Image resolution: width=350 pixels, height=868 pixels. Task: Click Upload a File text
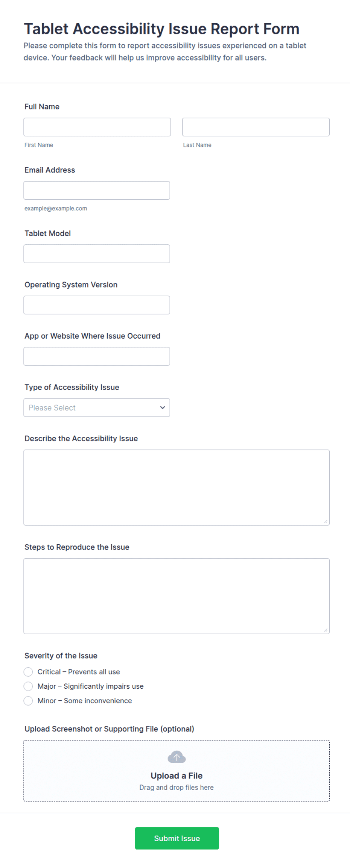(177, 776)
